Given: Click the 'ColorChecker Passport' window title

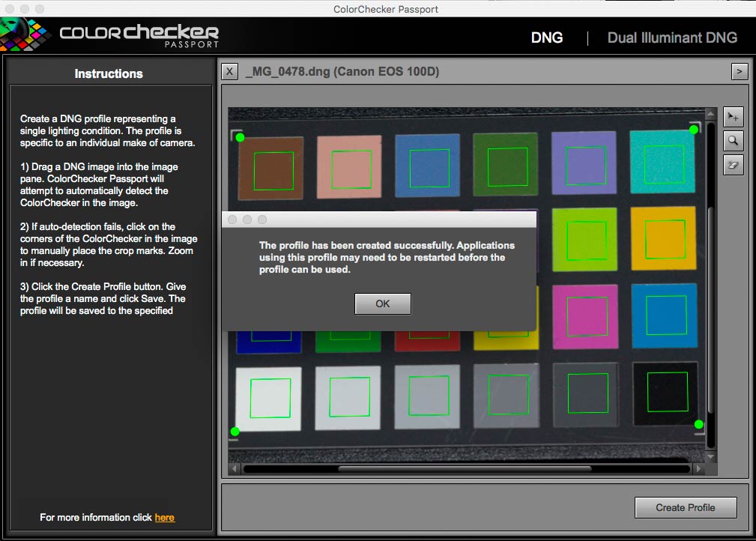Looking at the screenshot, I should click(386, 9).
